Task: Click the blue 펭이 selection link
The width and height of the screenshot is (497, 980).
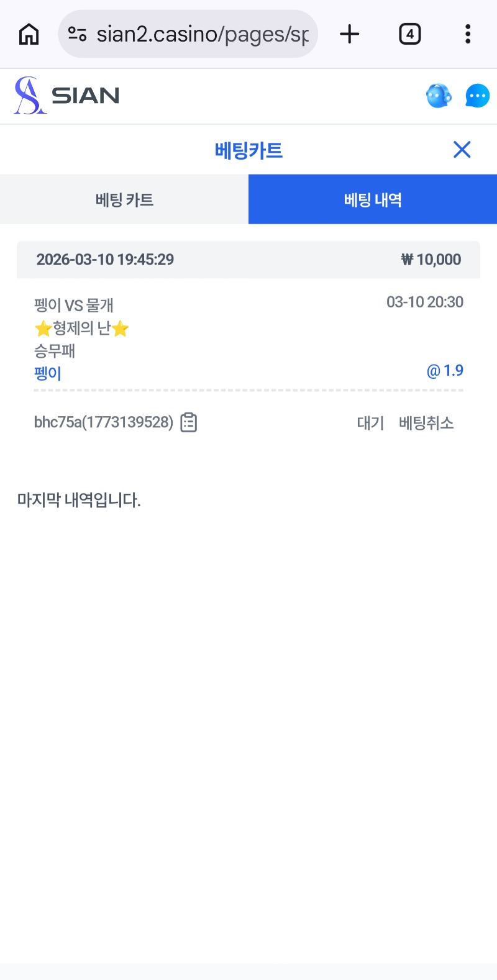Action: (x=48, y=374)
